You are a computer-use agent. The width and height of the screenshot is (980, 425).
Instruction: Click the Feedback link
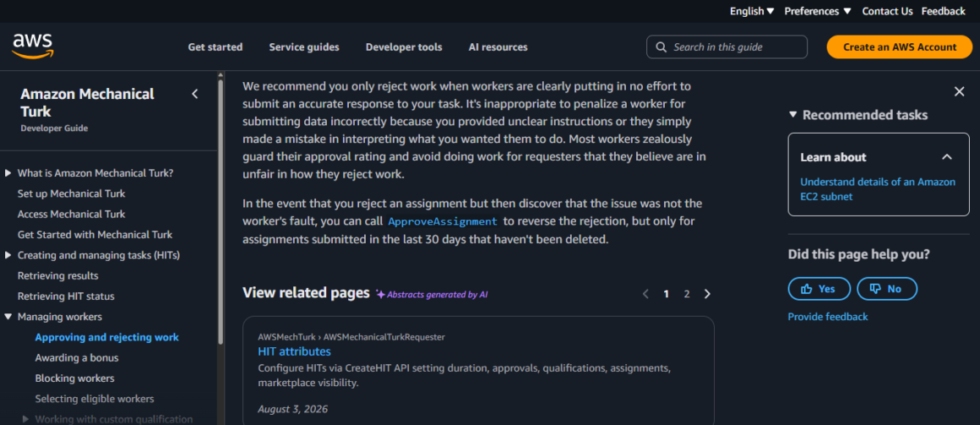943,11
